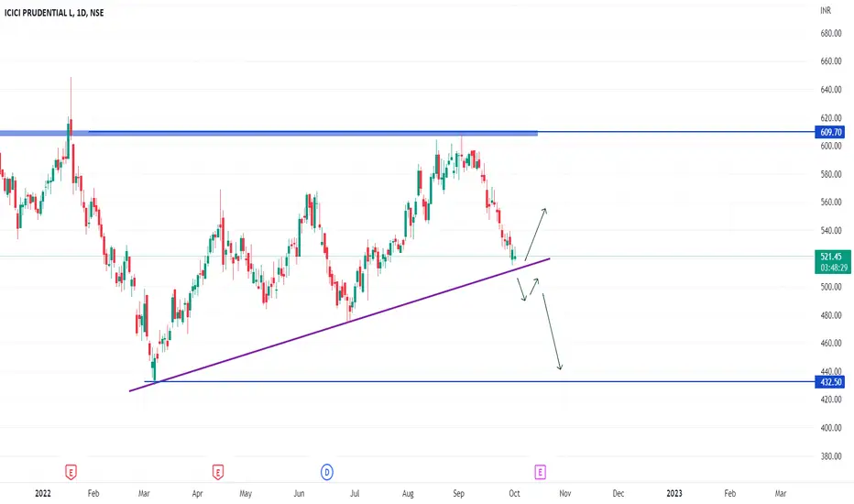Click the 380.00 price axis label
The width and height of the screenshot is (854, 504).
831,456
